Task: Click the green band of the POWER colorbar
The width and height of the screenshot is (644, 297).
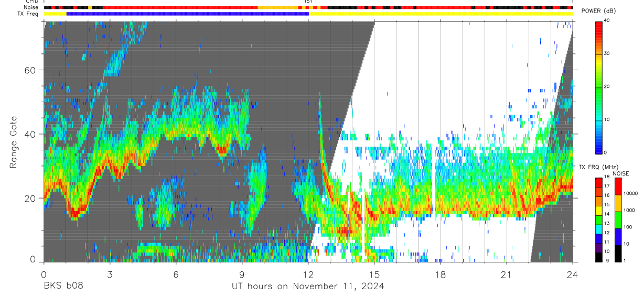Action: pyautogui.click(x=599, y=86)
